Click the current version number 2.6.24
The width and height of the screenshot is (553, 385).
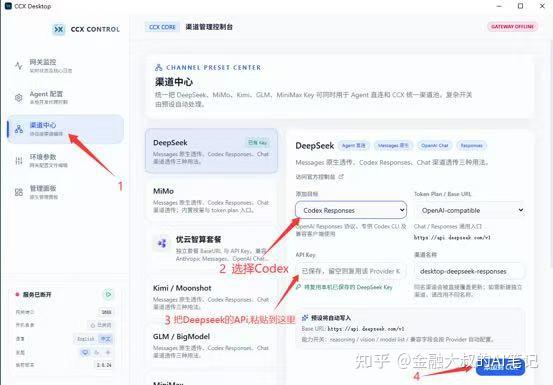pos(104,365)
